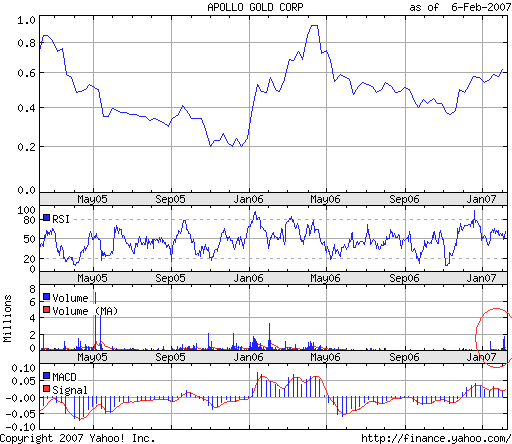Click 'May06' under the price chart

point(325,199)
